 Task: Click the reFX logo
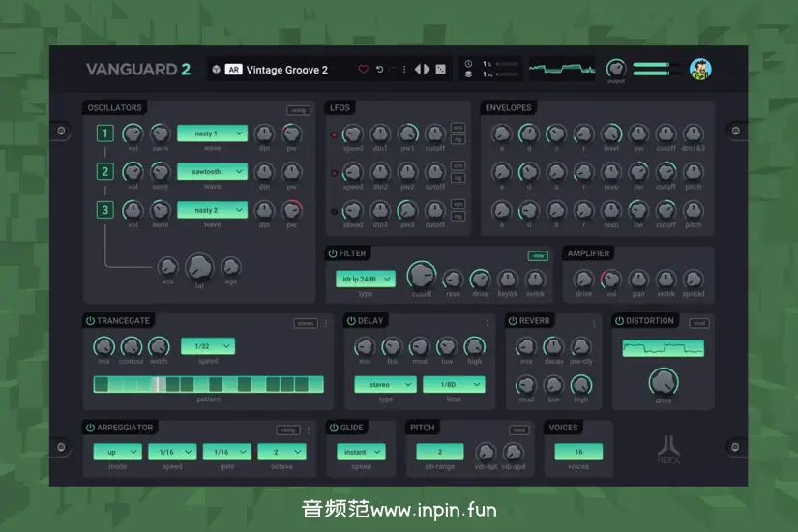670,451
